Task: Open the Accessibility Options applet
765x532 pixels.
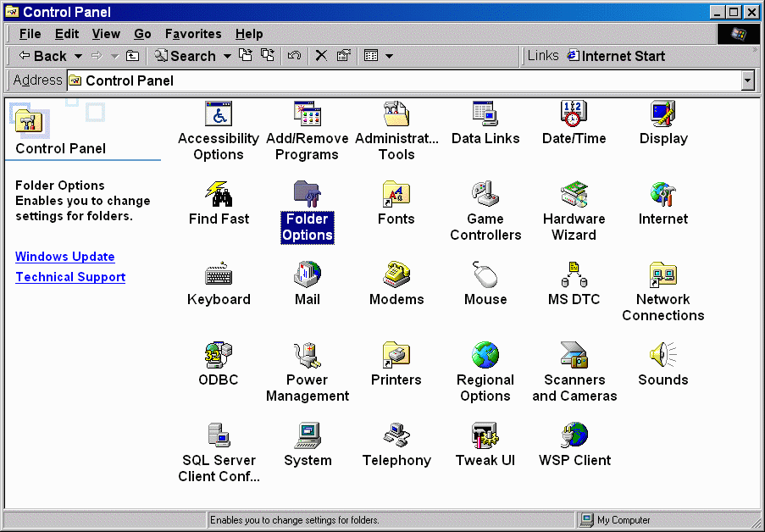Action: tap(219, 114)
